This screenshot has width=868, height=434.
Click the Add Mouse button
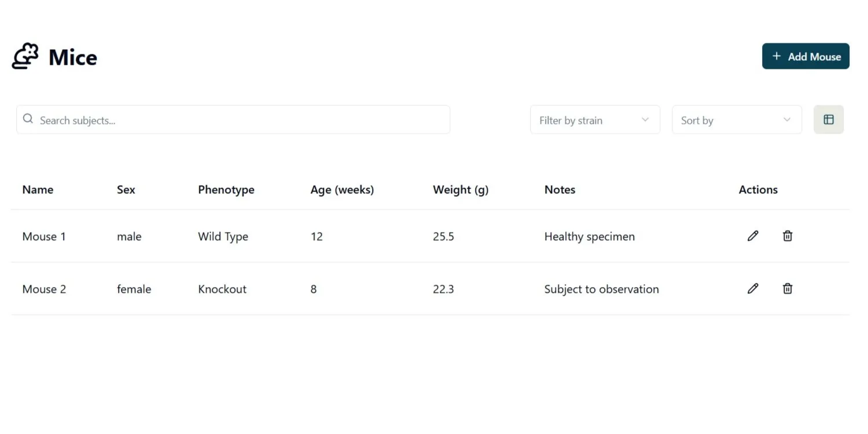point(806,56)
